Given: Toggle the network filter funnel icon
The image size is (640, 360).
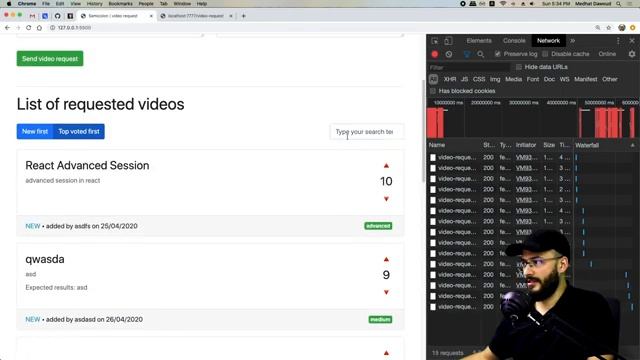Looking at the screenshot, I should click(467, 54).
